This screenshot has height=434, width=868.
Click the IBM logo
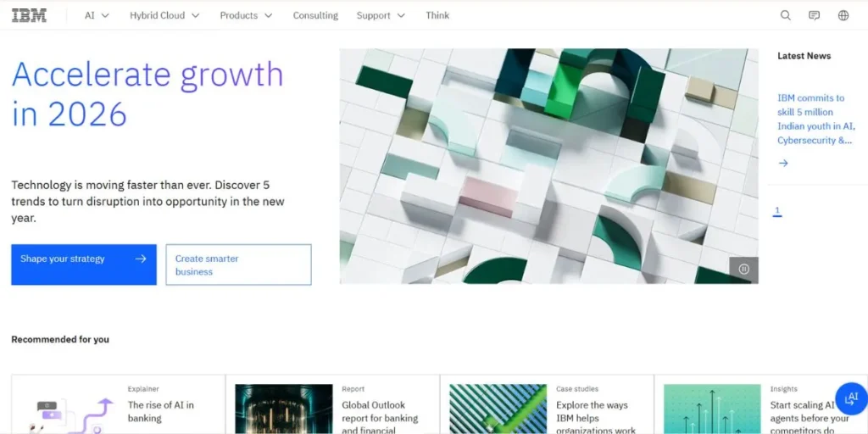click(30, 15)
